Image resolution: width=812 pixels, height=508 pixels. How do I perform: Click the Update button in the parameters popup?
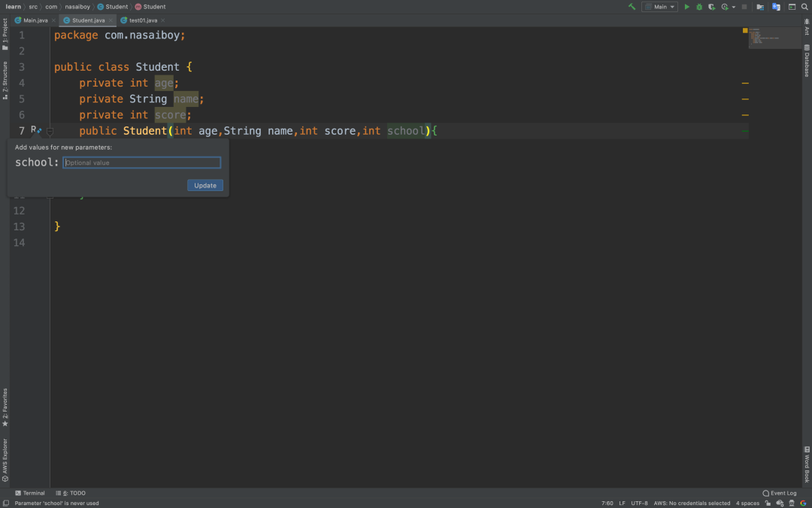[205, 185]
